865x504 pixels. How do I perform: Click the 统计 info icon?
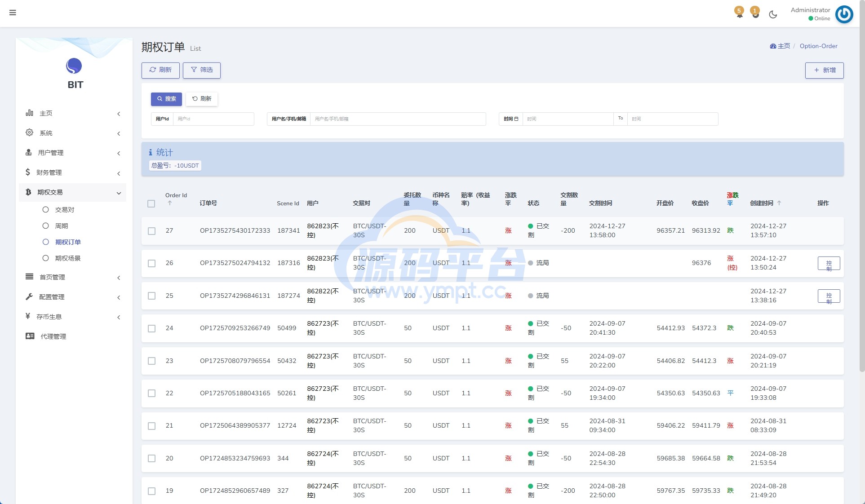pos(151,153)
